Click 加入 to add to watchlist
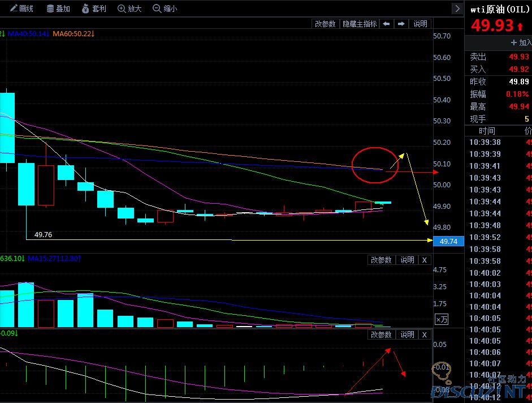The width and height of the screenshot is (532, 403). [521, 42]
